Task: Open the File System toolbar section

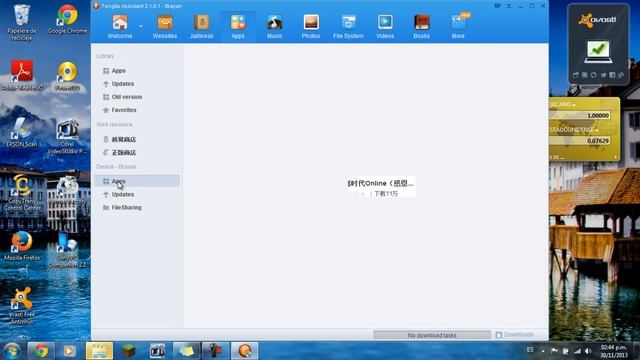Action: (x=348, y=26)
